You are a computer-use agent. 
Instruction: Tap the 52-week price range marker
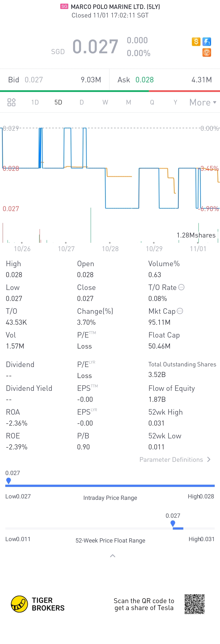pos(173,523)
